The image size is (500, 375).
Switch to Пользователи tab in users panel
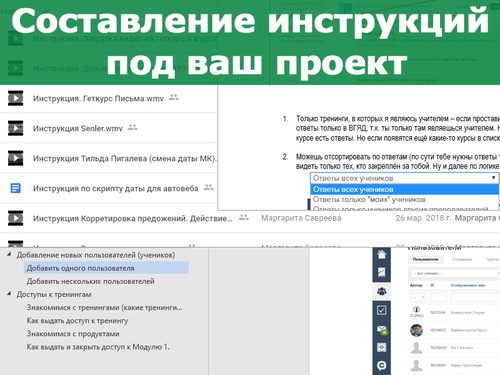coord(425,259)
